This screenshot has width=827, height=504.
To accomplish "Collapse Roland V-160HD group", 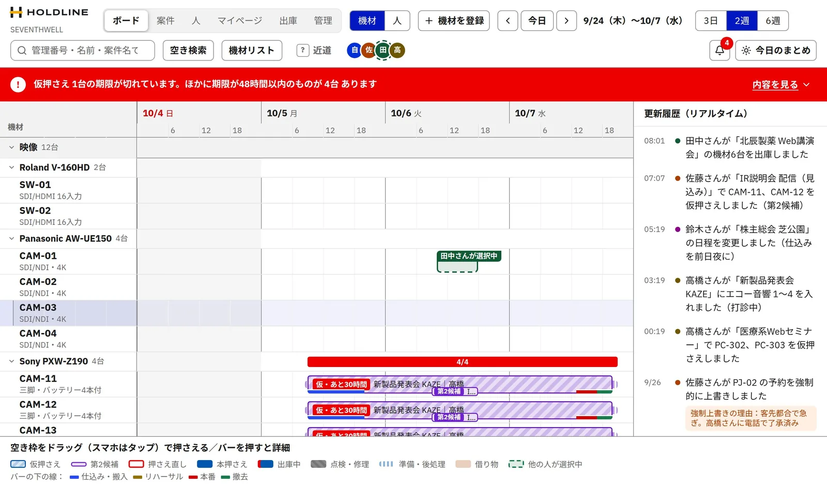I will point(11,167).
